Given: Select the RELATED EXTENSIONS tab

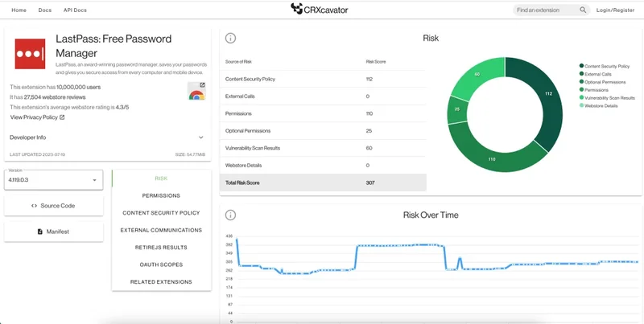Looking at the screenshot, I should pyautogui.click(x=162, y=281).
